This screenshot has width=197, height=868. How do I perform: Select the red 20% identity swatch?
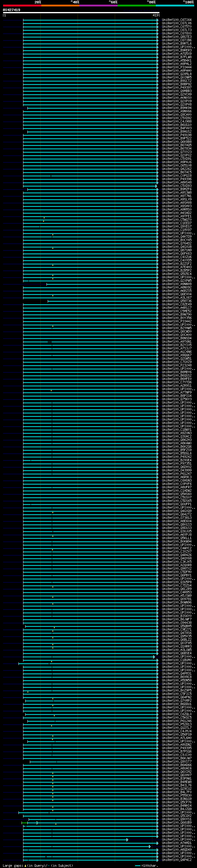[22, 6]
